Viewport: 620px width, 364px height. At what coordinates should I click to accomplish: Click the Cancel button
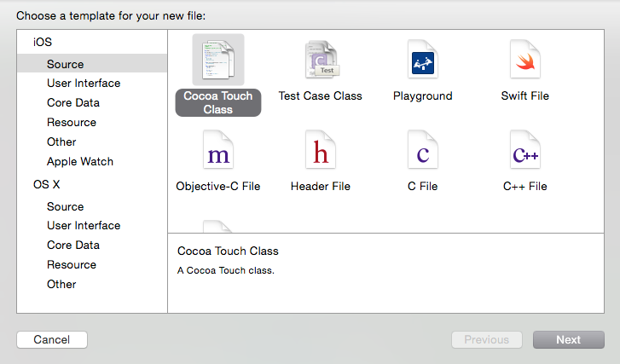pyautogui.click(x=52, y=339)
